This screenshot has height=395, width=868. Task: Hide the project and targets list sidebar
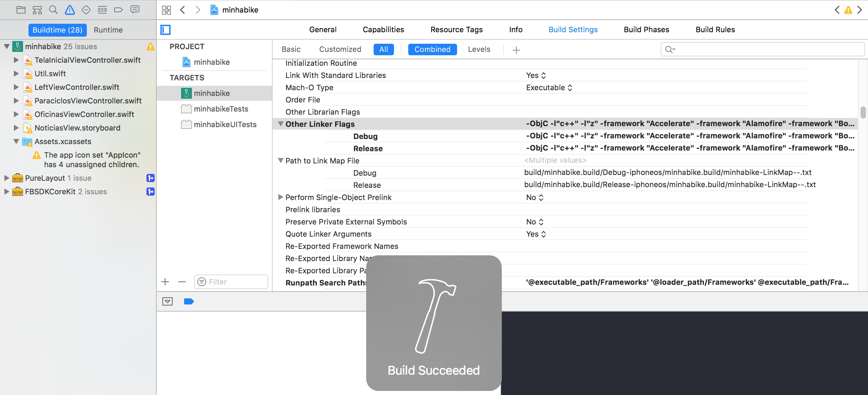click(165, 30)
